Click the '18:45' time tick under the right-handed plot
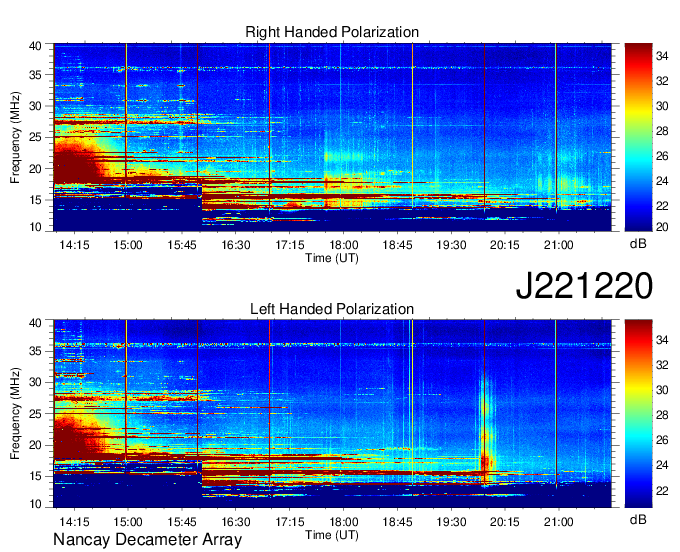 [x=397, y=245]
